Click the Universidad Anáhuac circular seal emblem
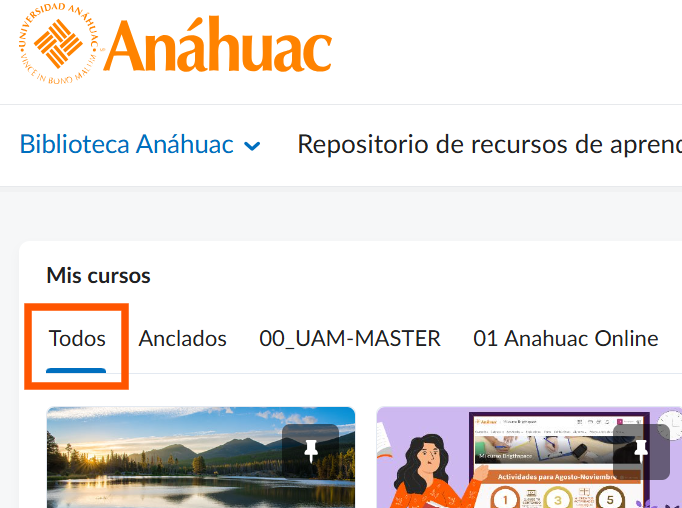The height and width of the screenshot is (508, 682). click(x=59, y=43)
